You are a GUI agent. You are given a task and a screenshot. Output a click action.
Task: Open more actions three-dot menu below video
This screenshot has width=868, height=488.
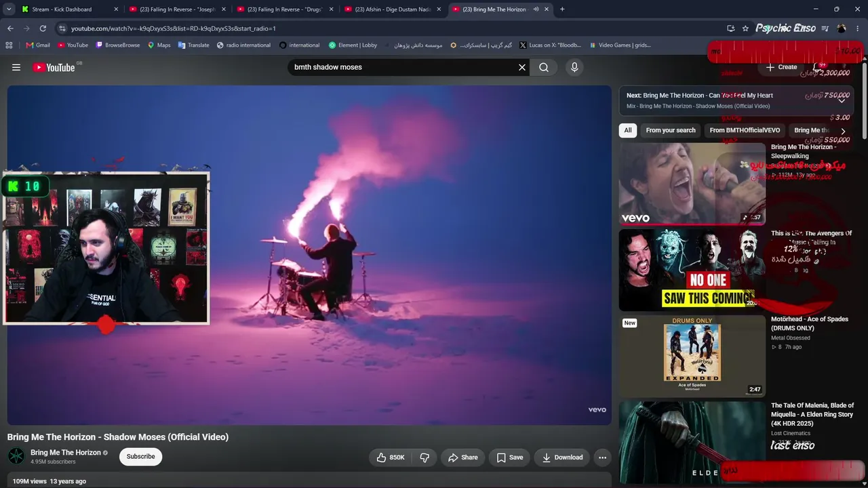pyautogui.click(x=602, y=457)
